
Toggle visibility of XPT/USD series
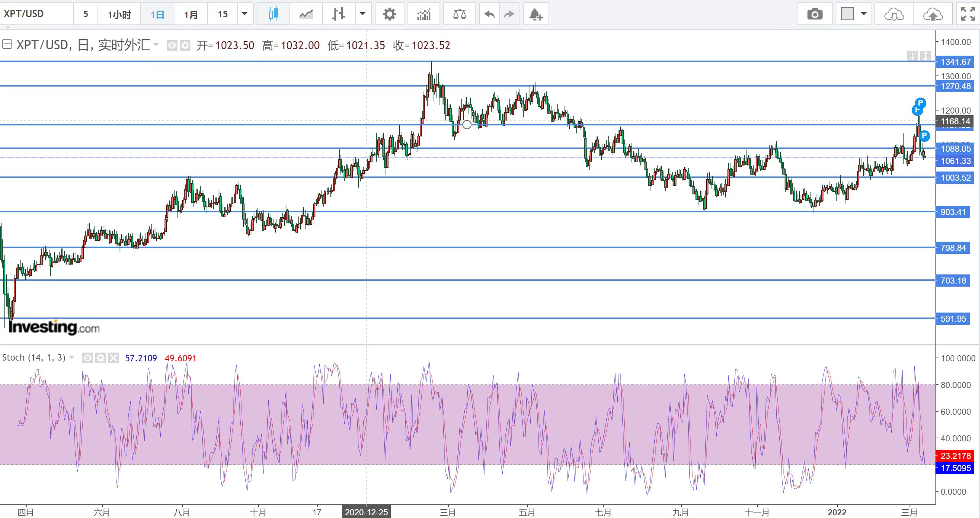pyautogui.click(x=172, y=46)
